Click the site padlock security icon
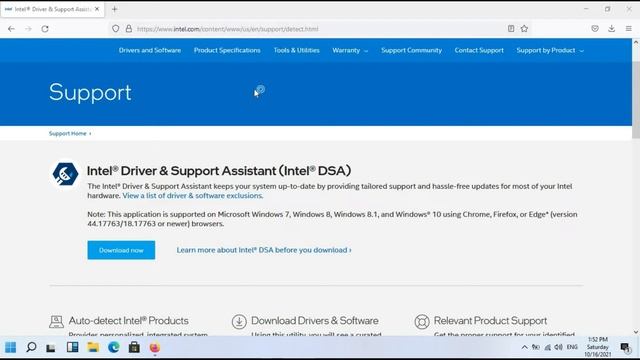 (129, 29)
